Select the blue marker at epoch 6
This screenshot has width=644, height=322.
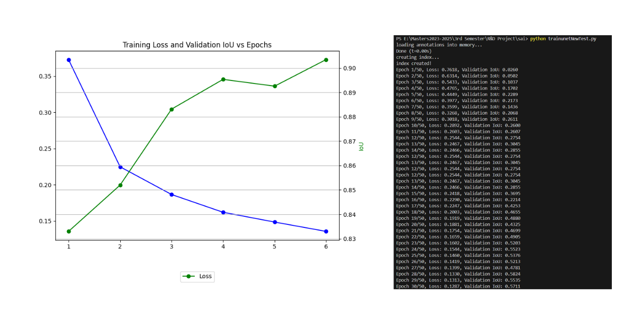pos(326,231)
